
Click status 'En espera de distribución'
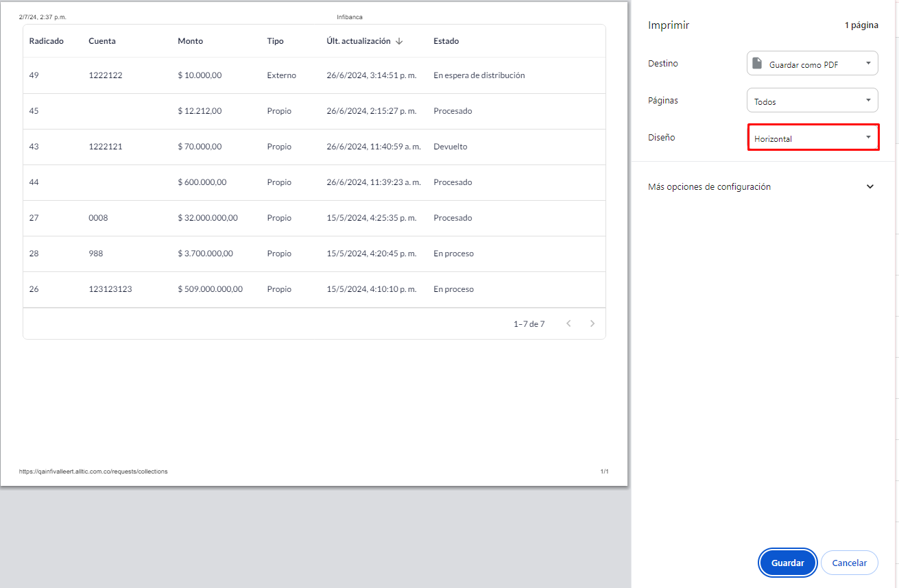click(479, 75)
